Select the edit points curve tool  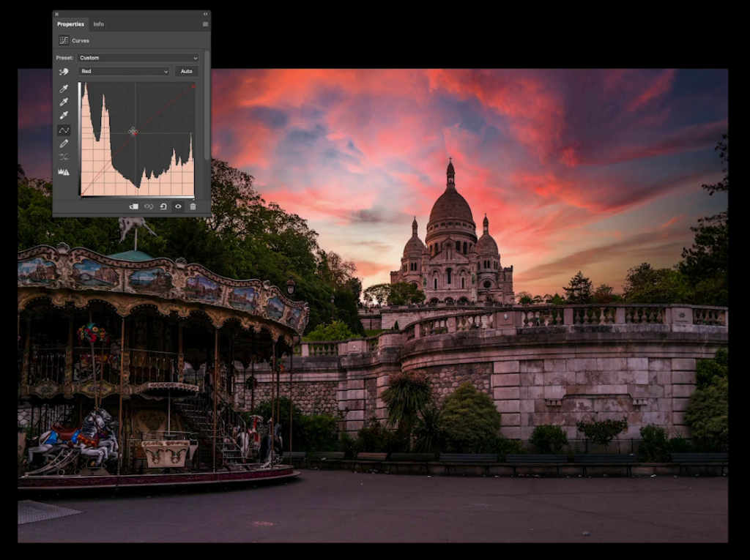coord(64,130)
